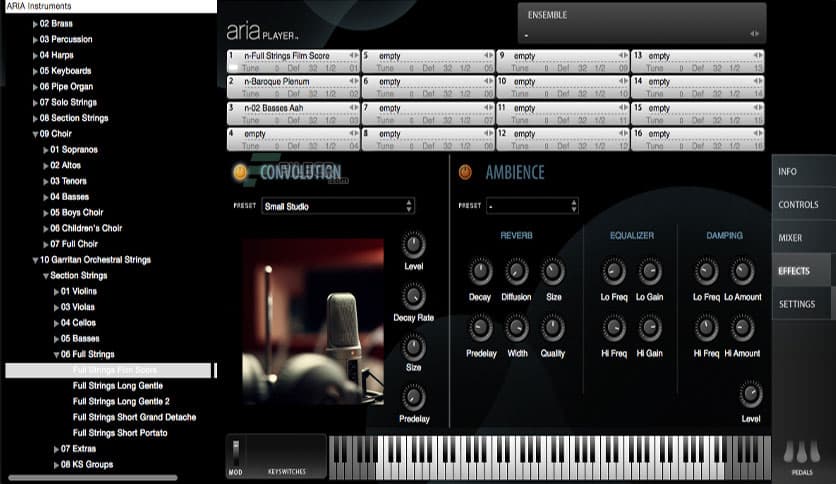Click the Ambience Level knob
Screen dimensions: 836x484
point(751,394)
